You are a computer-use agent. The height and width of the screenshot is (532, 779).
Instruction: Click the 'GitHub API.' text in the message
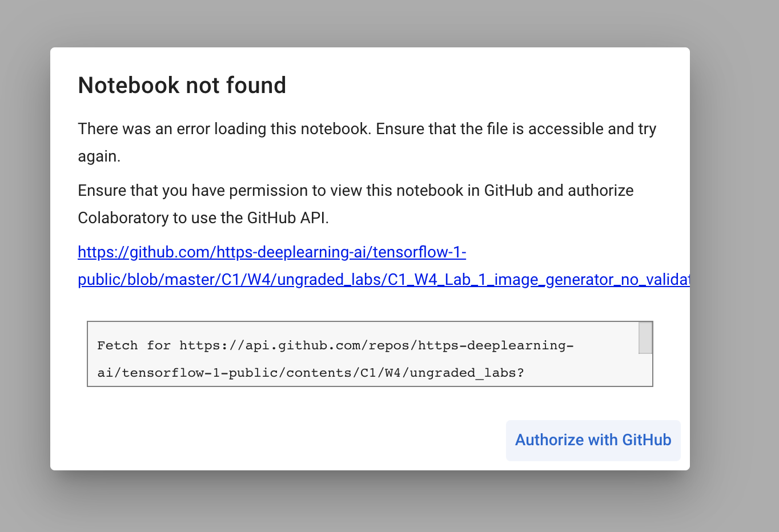288,218
